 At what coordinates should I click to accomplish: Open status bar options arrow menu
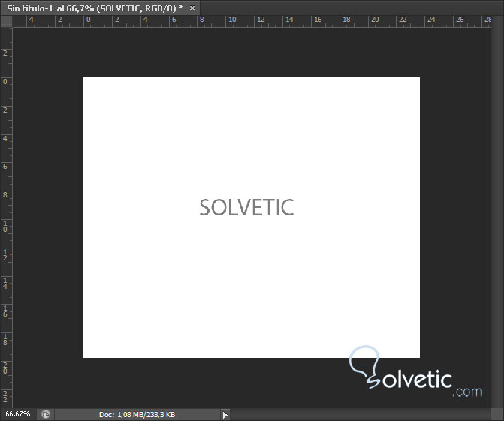coord(225,415)
